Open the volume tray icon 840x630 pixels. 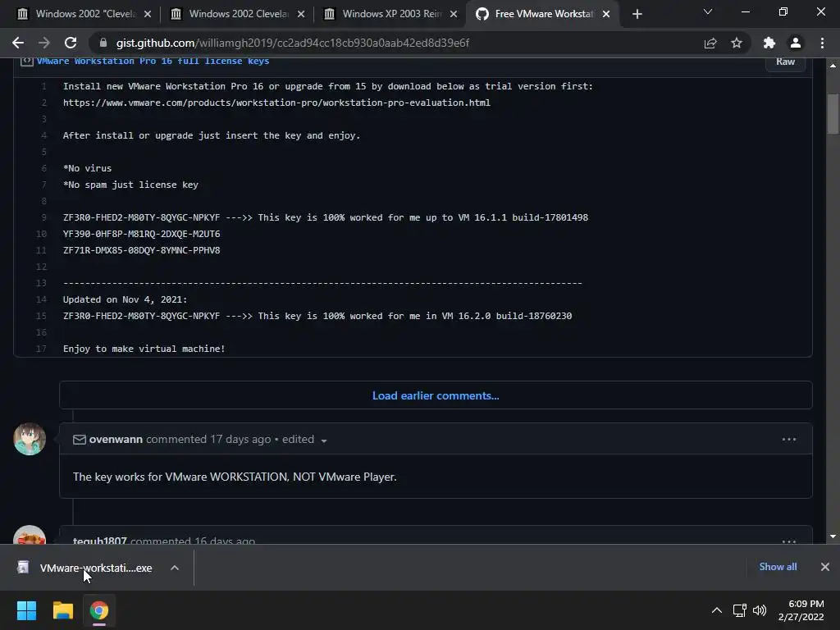[760, 610]
